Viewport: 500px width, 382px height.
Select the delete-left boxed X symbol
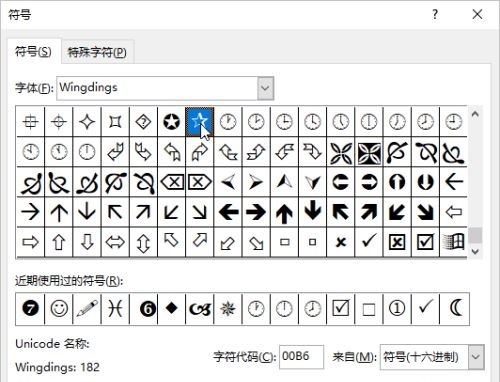tap(171, 182)
